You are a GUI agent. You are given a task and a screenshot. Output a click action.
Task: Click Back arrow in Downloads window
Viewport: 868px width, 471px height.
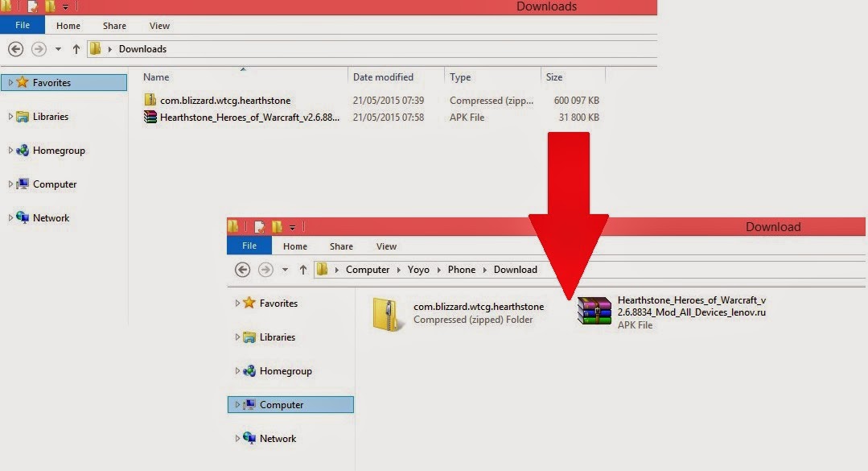(15, 49)
